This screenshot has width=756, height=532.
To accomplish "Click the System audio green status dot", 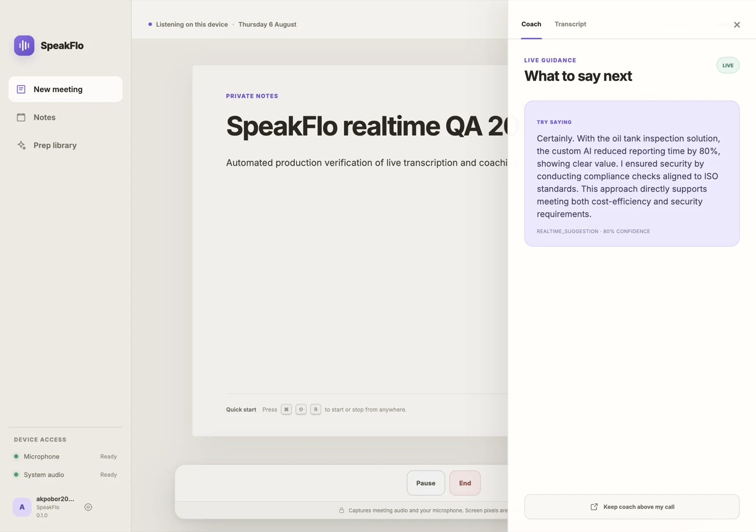I will [16, 474].
